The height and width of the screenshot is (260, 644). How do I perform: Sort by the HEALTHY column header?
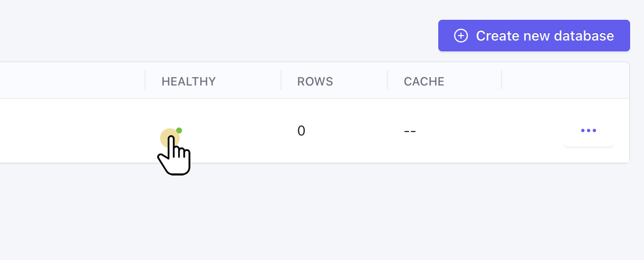pyautogui.click(x=188, y=82)
